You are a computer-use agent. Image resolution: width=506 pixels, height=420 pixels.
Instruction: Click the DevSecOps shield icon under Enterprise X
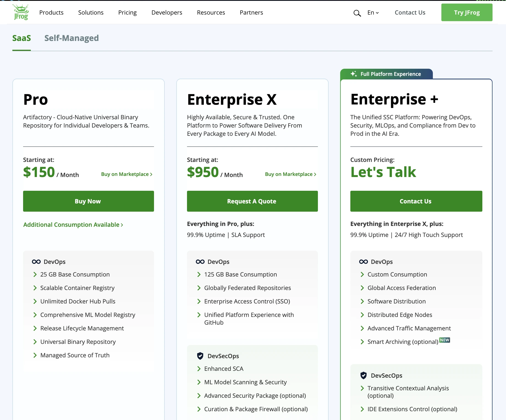[x=200, y=356]
